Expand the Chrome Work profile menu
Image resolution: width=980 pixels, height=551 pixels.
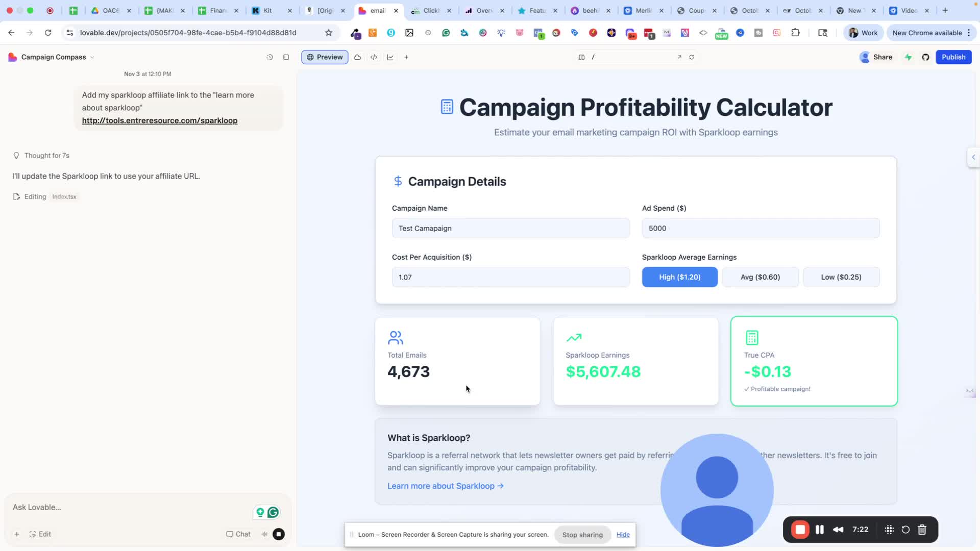(x=863, y=33)
